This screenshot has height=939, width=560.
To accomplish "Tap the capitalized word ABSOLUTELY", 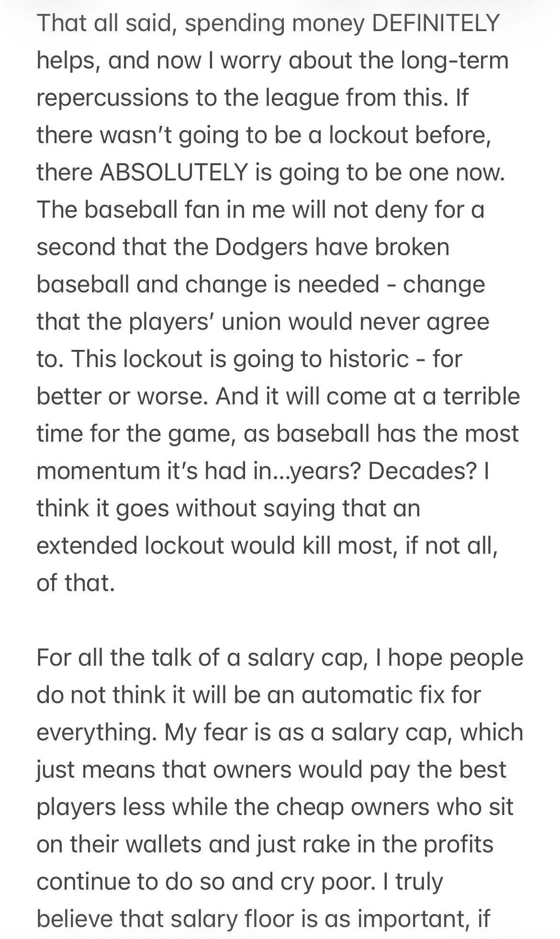I will tap(174, 172).
